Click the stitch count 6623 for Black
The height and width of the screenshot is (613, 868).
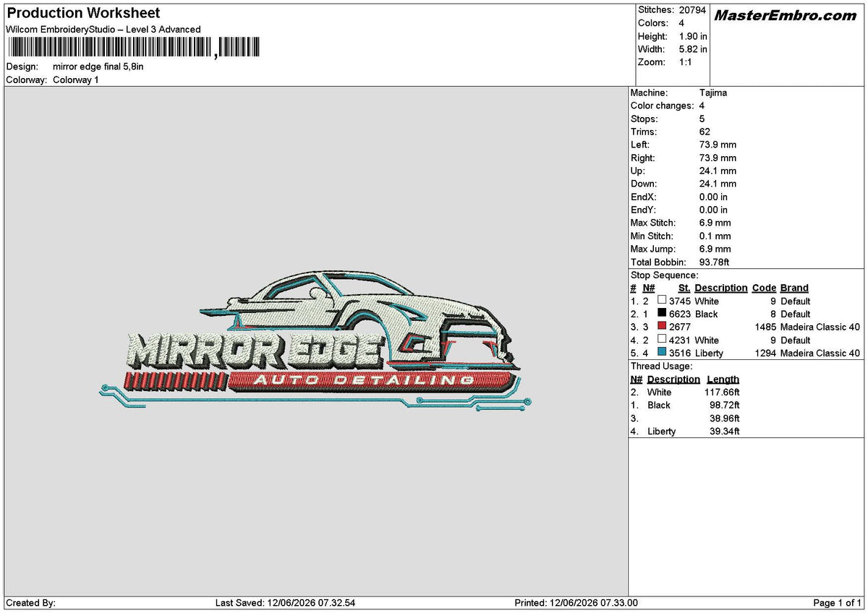tap(680, 314)
